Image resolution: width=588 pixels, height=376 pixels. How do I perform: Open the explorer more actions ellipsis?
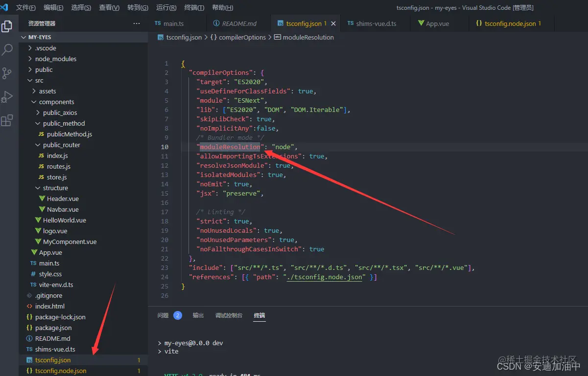137,23
